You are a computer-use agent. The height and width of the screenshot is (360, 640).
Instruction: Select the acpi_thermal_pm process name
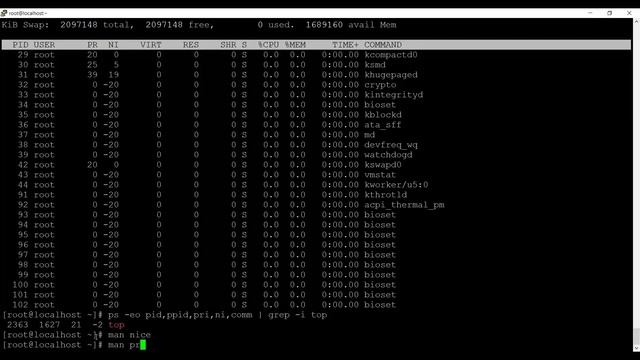click(404, 205)
